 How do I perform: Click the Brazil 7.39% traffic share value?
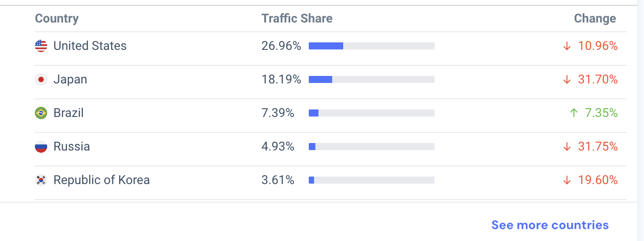tap(278, 113)
